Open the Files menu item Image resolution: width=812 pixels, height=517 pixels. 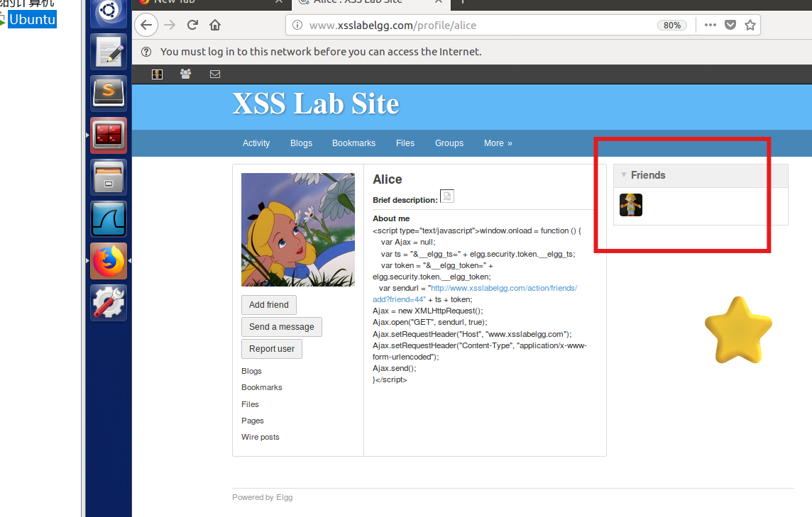coord(405,143)
